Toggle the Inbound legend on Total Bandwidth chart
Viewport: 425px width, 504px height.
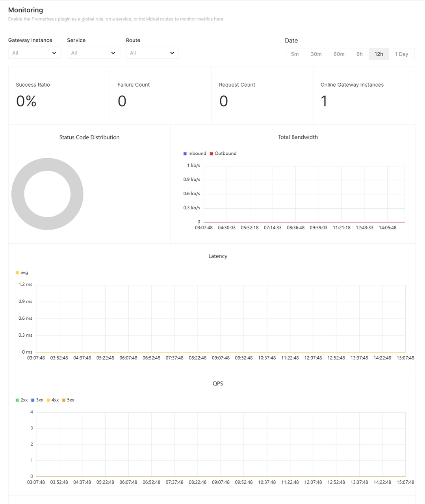click(195, 153)
